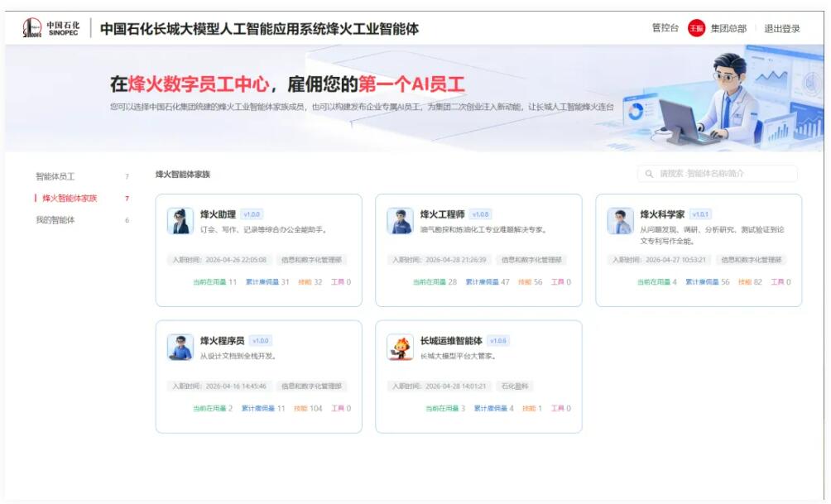Click the 烽火智能体家族 section heading

pyautogui.click(x=183, y=175)
